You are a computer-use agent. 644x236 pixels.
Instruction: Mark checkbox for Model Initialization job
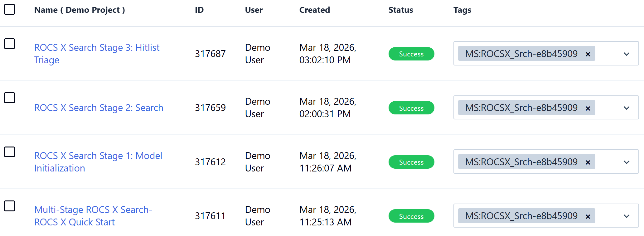(9, 152)
